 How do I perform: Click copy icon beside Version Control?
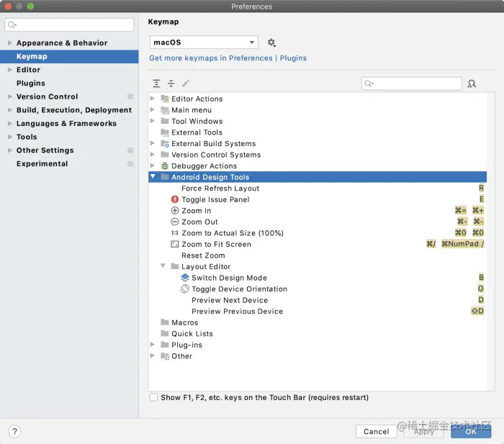point(130,96)
